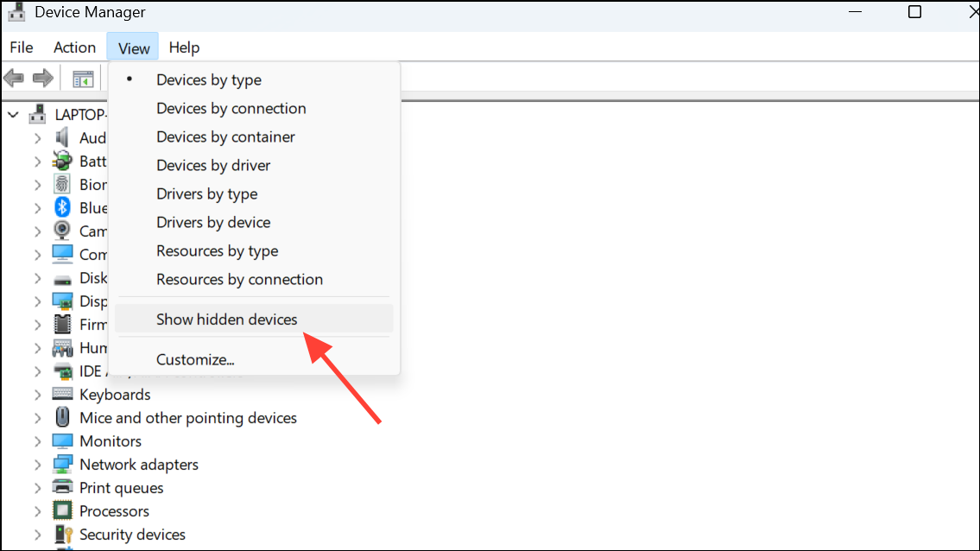980x551 pixels.
Task: Click the Show/Hide Console Tree toolbar icon
Action: pyautogui.click(x=82, y=78)
